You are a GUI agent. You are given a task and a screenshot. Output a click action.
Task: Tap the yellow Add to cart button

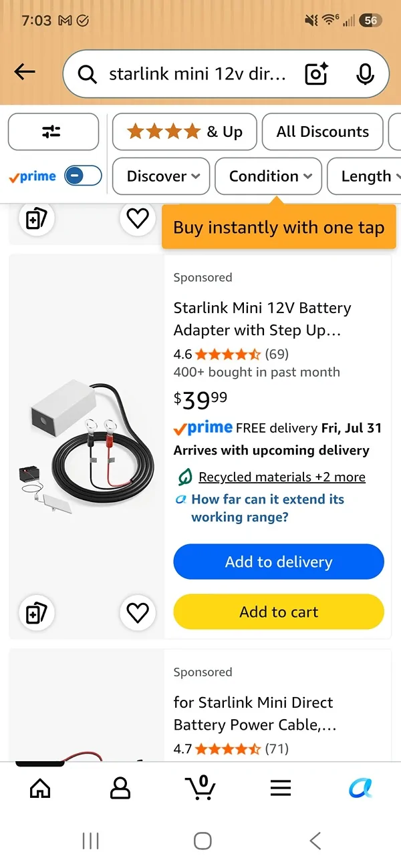click(279, 612)
